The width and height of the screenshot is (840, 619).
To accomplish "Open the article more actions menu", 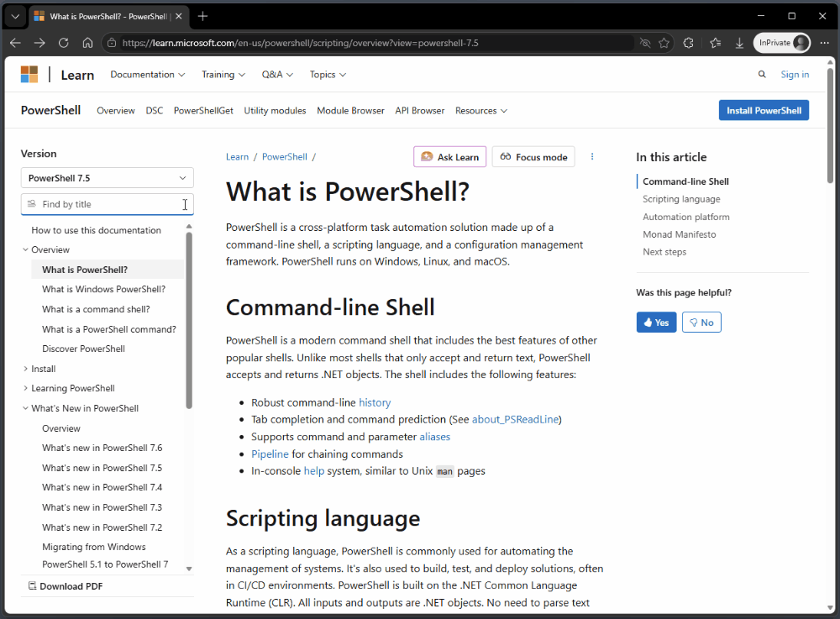I will 592,157.
